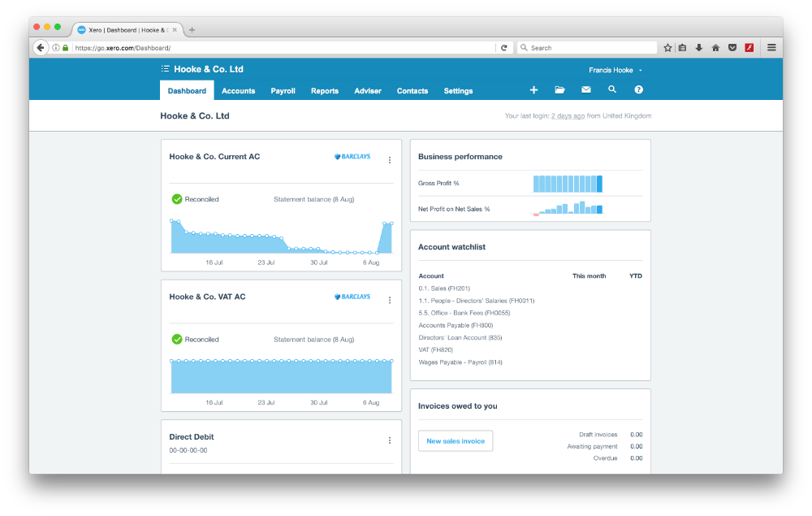Open watchlist account 'Wages Payable - Payroll (814)'
The image size is (812, 516).
tap(460, 362)
